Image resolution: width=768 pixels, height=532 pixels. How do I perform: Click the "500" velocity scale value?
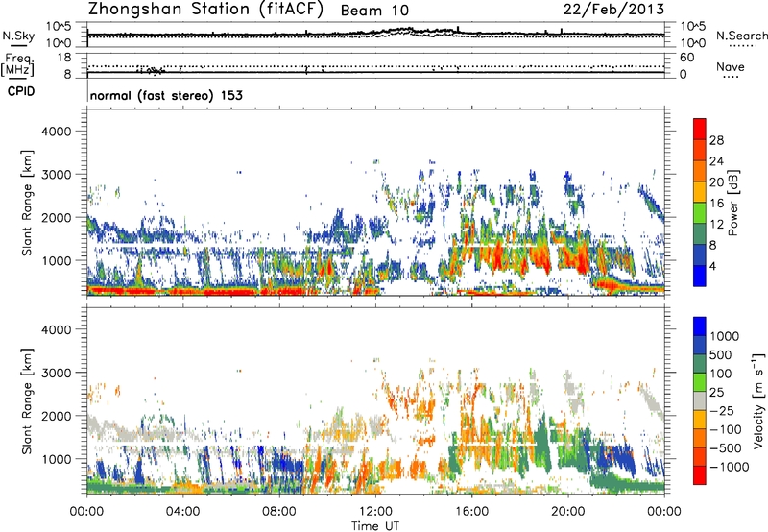[720, 355]
